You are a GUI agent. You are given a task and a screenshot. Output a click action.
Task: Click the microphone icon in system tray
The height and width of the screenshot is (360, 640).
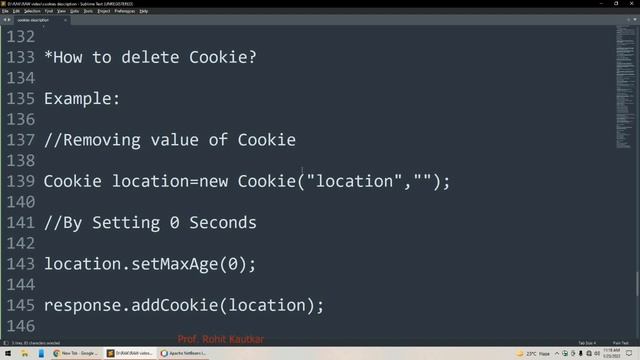click(580, 353)
